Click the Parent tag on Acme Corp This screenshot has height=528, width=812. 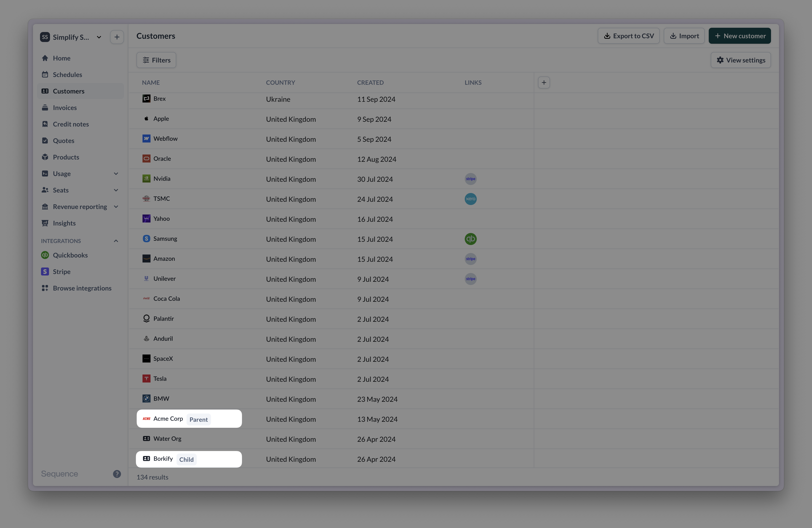click(198, 419)
